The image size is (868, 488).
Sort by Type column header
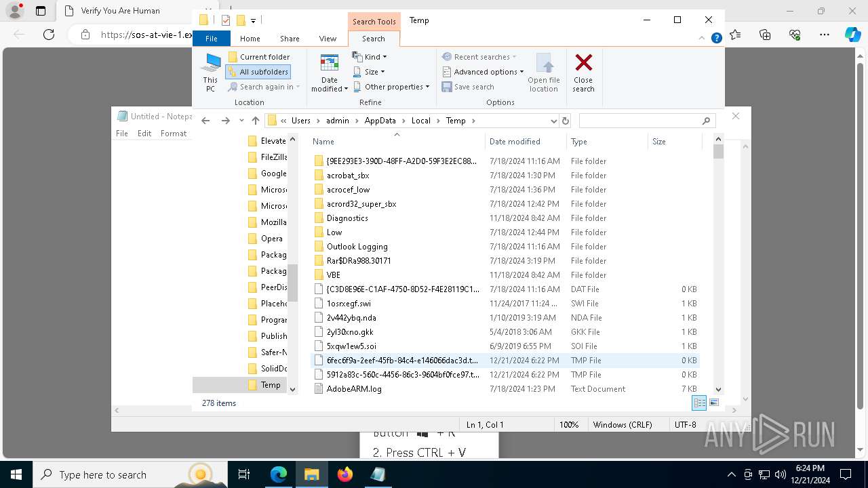click(607, 142)
